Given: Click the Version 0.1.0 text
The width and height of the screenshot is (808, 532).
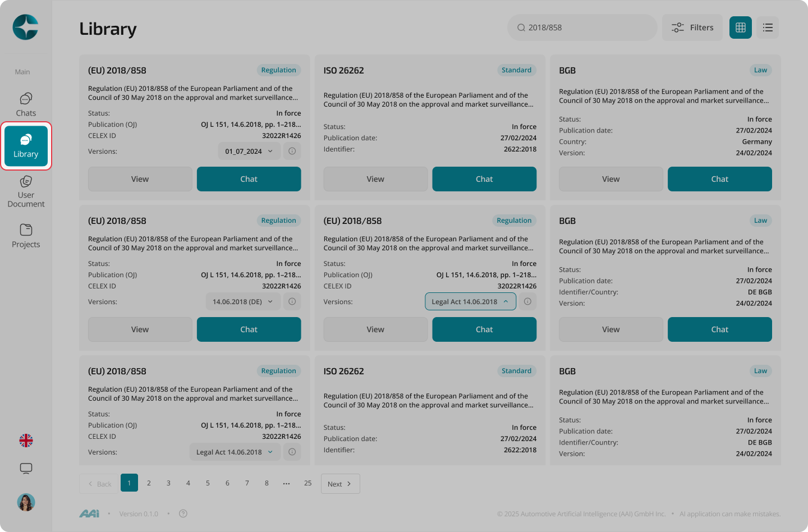Looking at the screenshot, I should tap(139, 513).
